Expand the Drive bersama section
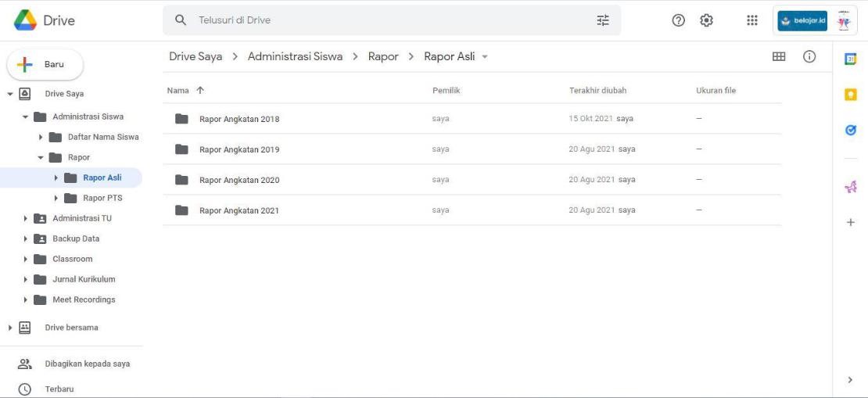Image resolution: width=868 pixels, height=398 pixels. point(10,328)
